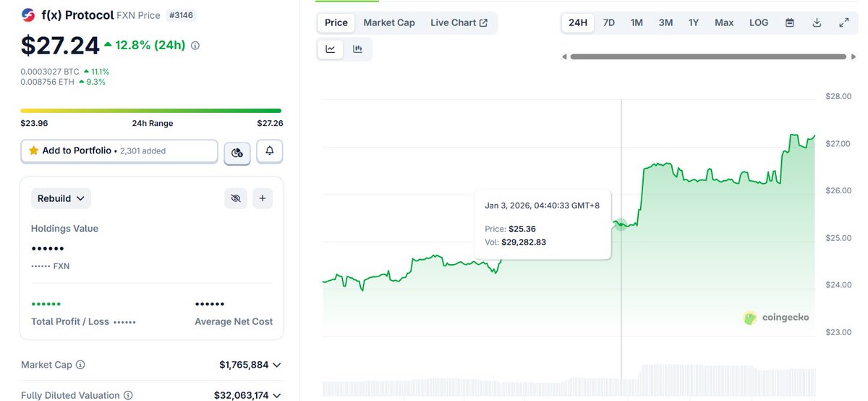Click the $23.96 range low
868x401 pixels.
[34, 123]
